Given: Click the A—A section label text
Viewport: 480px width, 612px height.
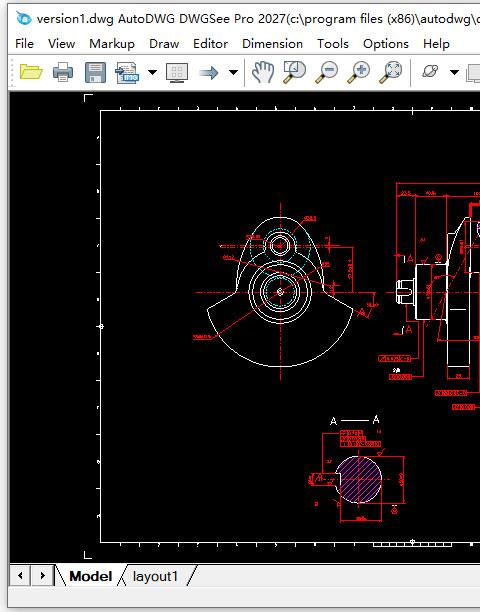Looking at the screenshot, I should click(355, 420).
